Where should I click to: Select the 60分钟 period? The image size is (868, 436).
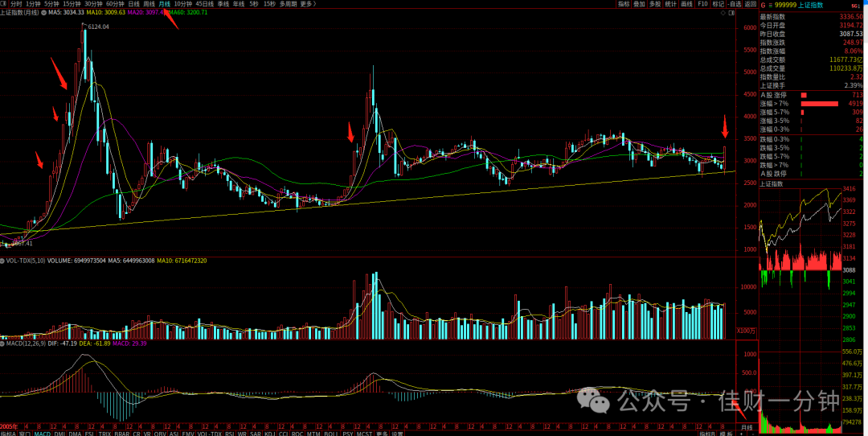pos(115,4)
